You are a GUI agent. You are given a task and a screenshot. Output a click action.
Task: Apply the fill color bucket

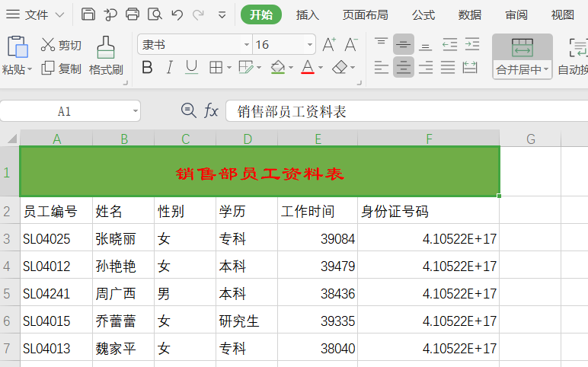click(278, 68)
